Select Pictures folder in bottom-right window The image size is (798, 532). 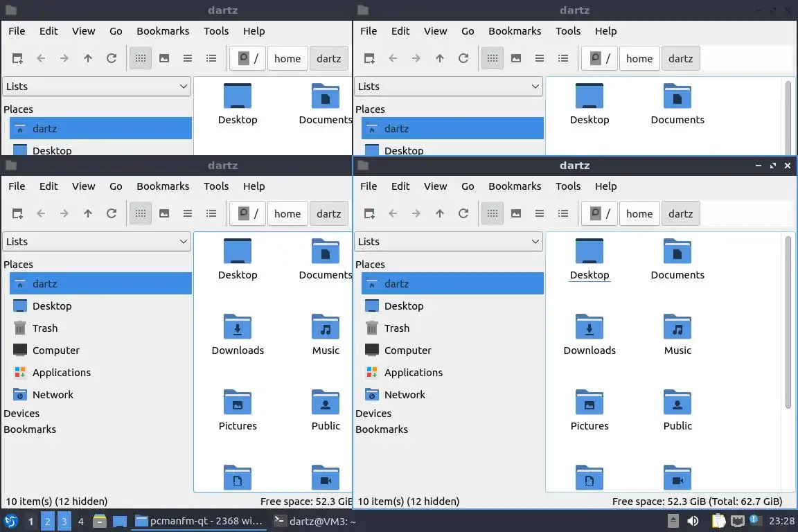click(589, 410)
